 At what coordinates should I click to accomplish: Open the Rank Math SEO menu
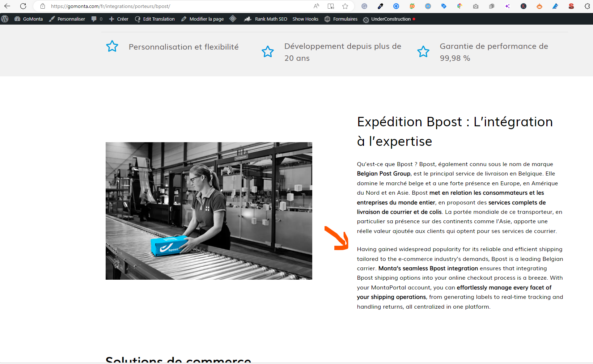(266, 19)
